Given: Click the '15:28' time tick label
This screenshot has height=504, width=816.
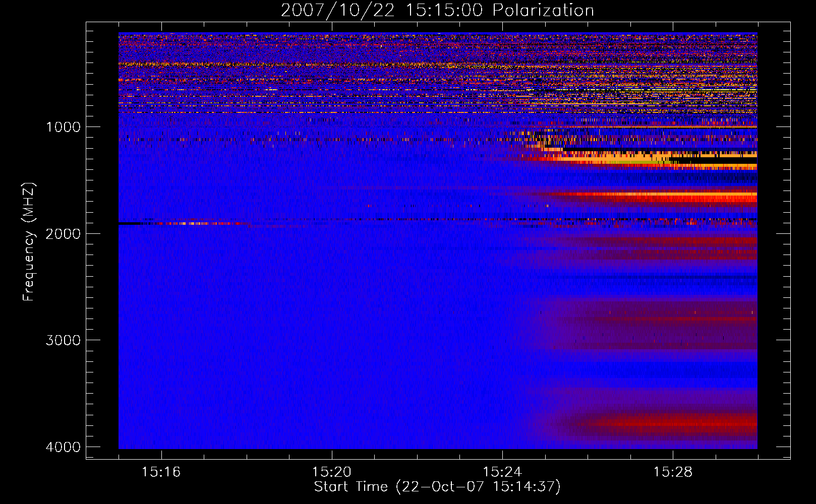Looking at the screenshot, I should point(673,472).
